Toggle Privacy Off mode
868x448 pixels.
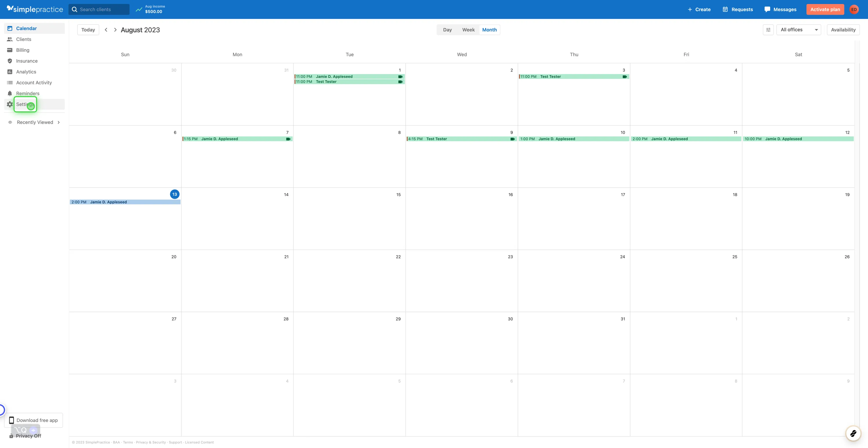(25, 436)
